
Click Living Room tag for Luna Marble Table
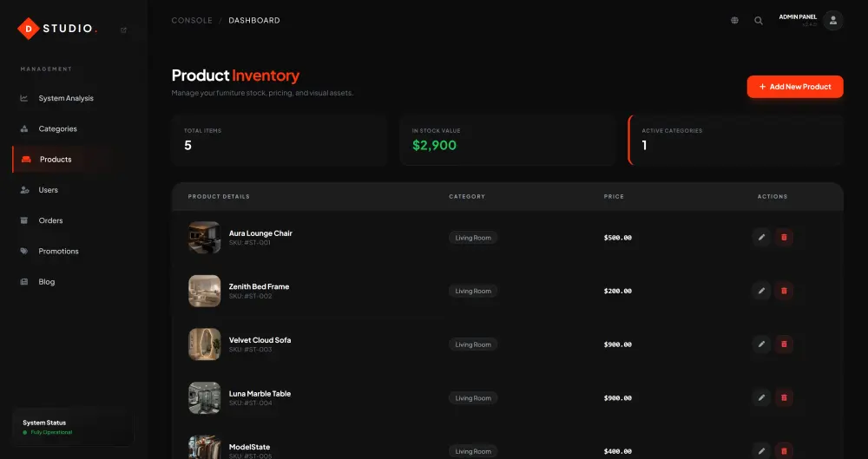click(473, 397)
